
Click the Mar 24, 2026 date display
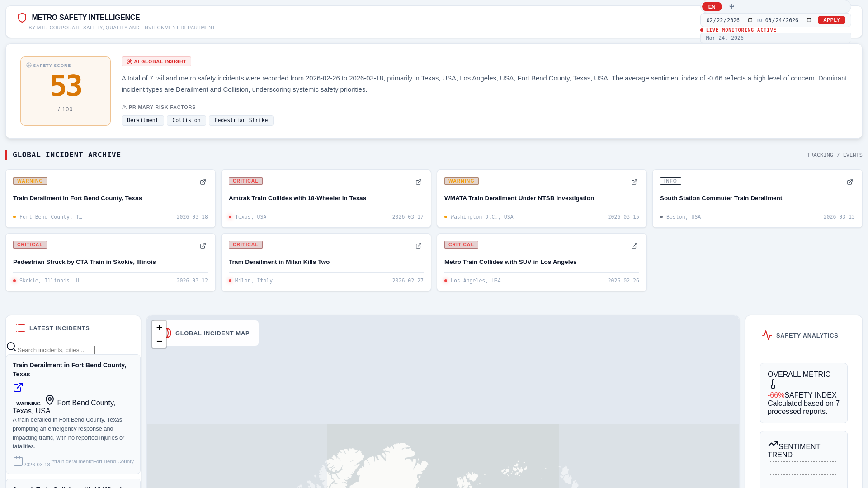coord(725,38)
